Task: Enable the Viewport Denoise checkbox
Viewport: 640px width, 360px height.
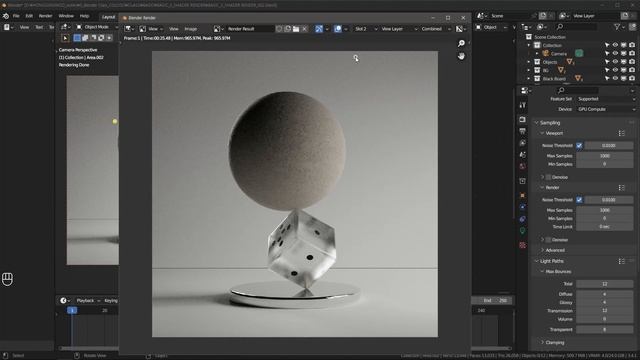Action: click(x=549, y=178)
